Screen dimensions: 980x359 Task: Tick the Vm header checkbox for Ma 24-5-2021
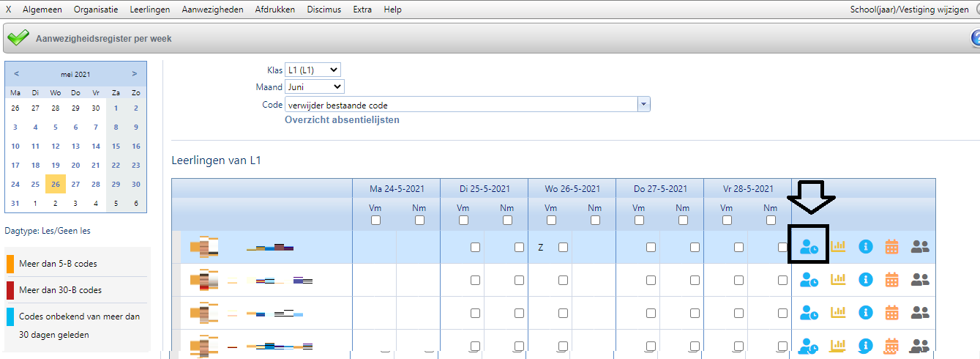click(x=375, y=221)
